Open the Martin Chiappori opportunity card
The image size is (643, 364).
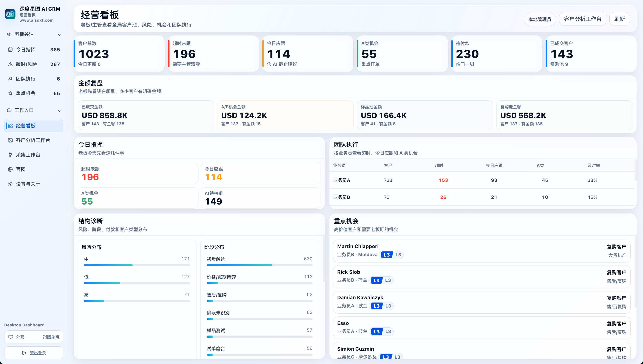pos(482,251)
